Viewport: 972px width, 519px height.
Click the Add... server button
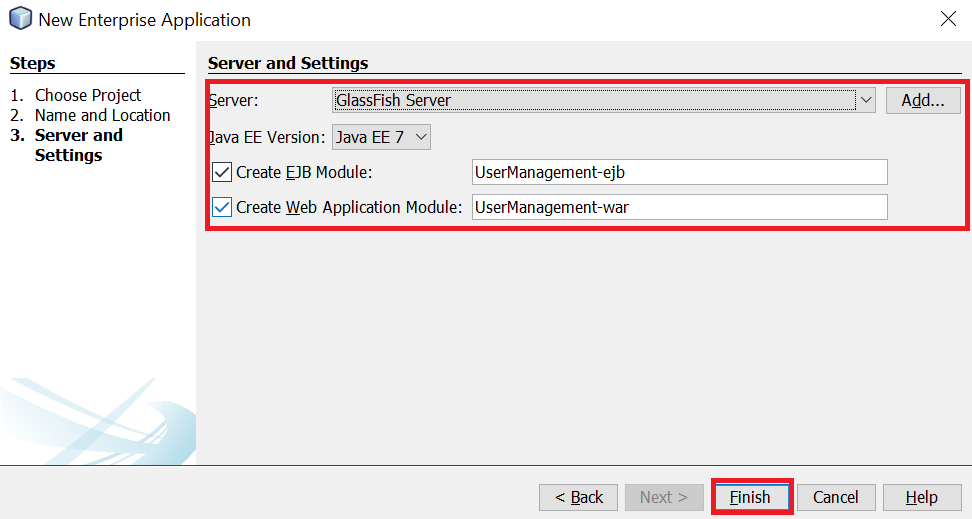point(923,100)
